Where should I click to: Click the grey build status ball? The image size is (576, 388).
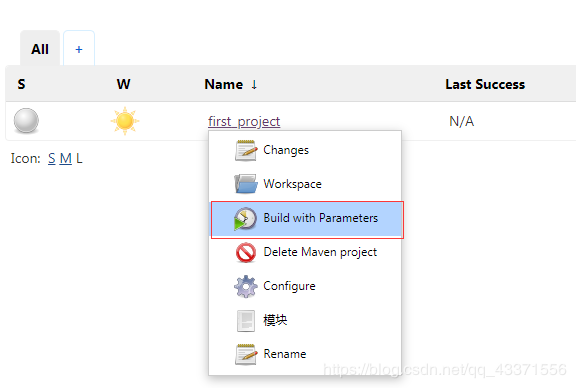click(26, 121)
